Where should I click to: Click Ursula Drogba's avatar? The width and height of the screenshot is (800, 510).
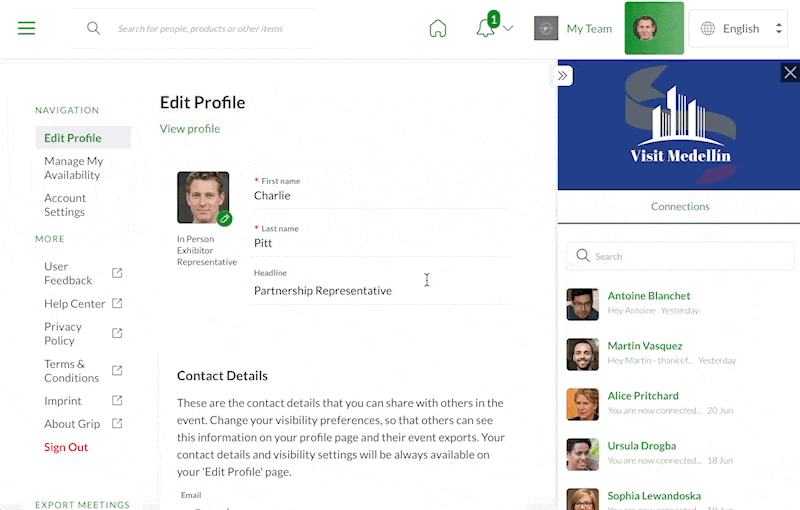pos(583,454)
